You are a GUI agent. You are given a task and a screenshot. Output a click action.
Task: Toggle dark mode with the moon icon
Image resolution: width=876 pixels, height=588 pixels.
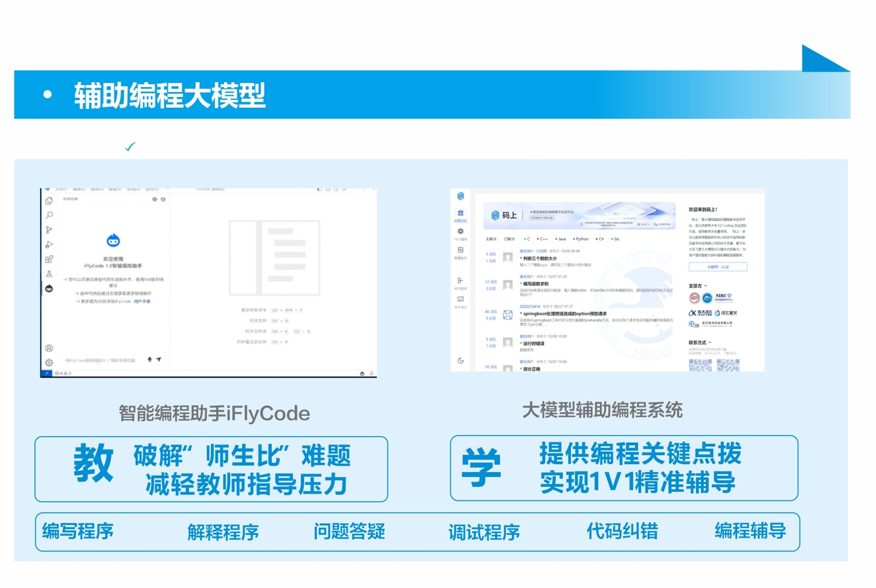[461, 361]
